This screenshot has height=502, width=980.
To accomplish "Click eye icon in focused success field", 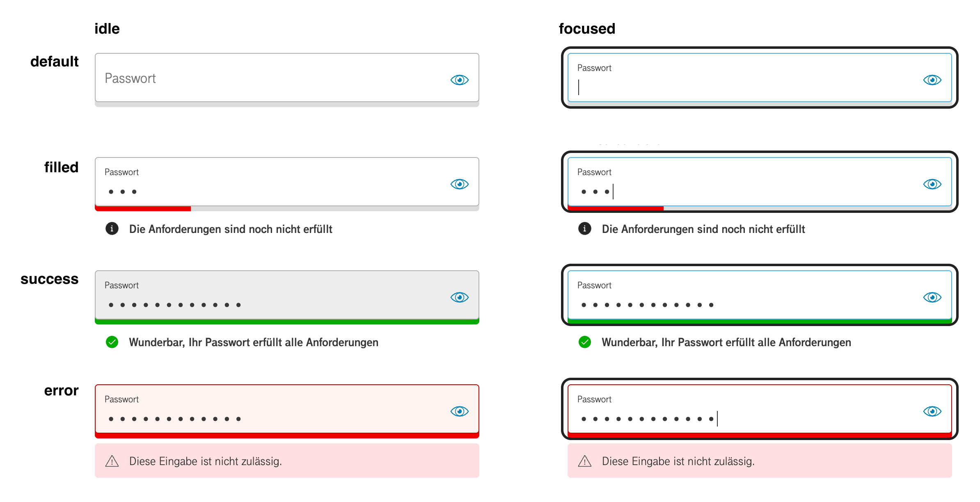I will click(x=932, y=297).
